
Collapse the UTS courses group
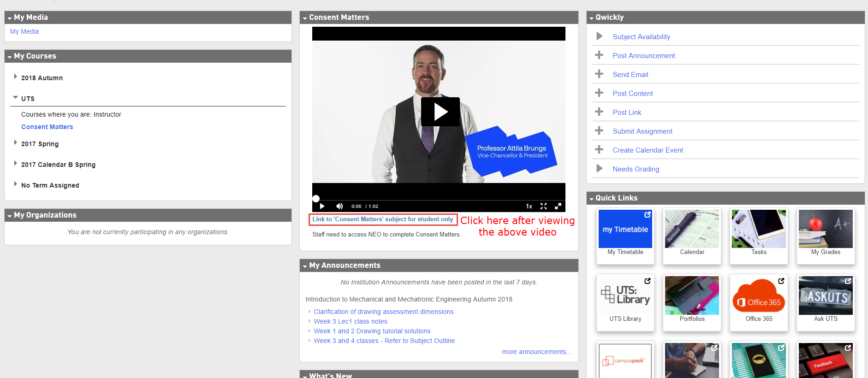click(x=16, y=98)
